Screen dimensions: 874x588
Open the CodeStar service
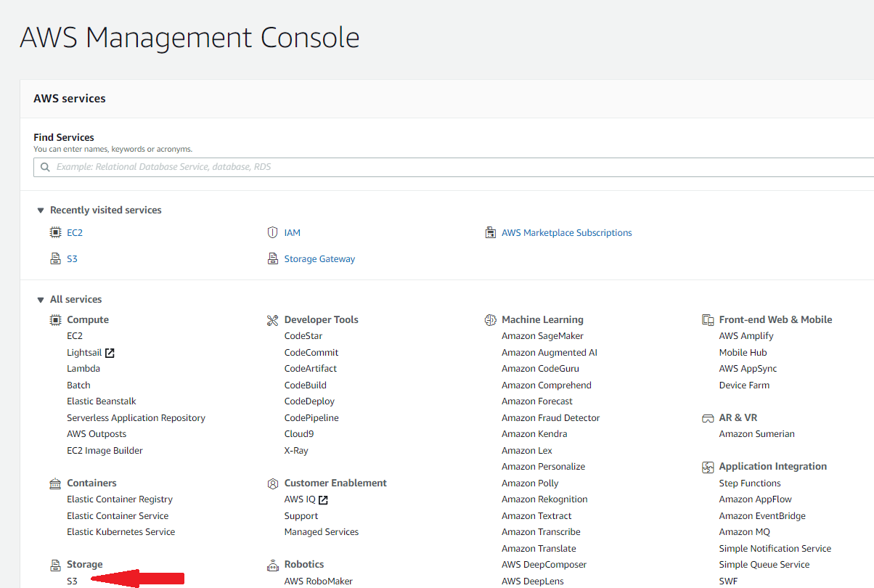tap(303, 336)
